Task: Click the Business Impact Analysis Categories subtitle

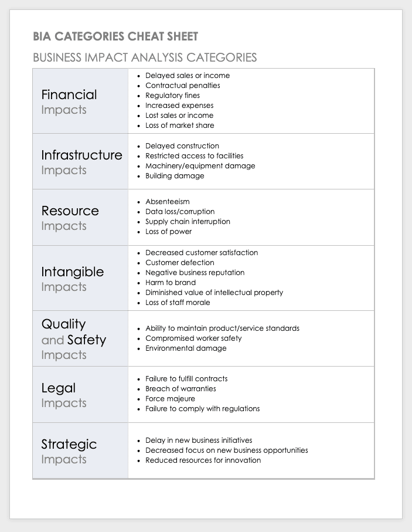Action: (x=145, y=57)
